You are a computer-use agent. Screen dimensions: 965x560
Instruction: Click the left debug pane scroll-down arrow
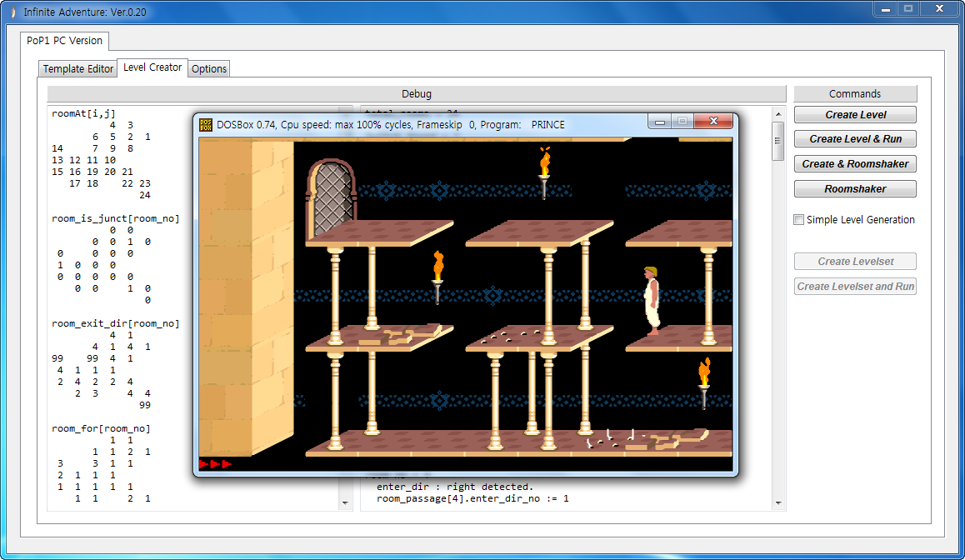click(345, 502)
